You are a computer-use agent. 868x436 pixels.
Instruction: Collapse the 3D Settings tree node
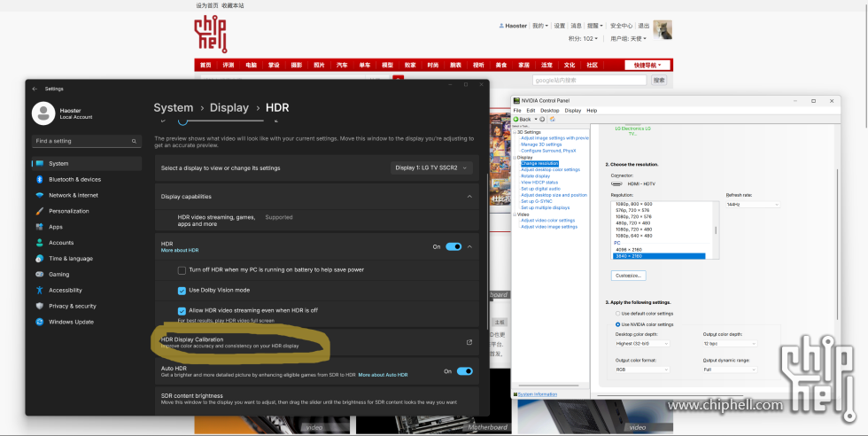coord(515,132)
